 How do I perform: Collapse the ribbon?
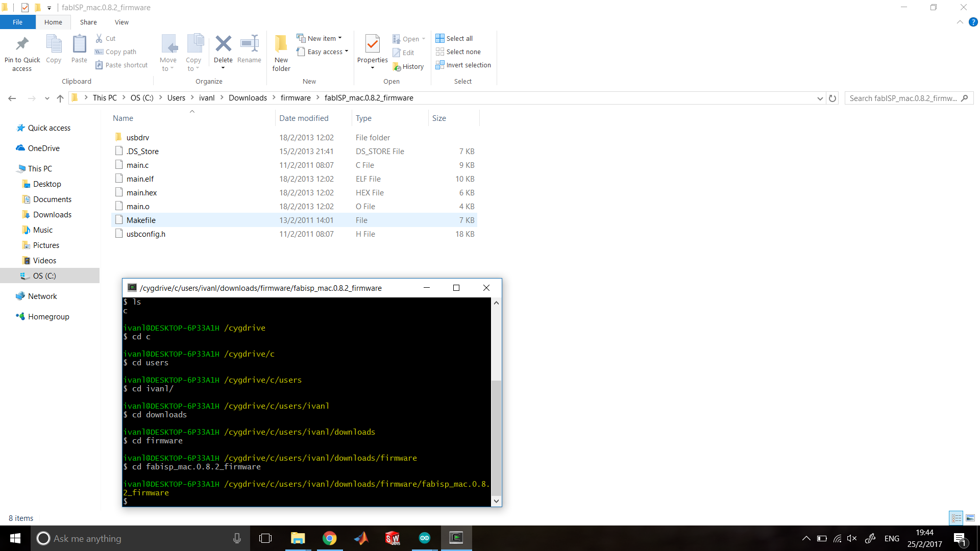pos(960,22)
